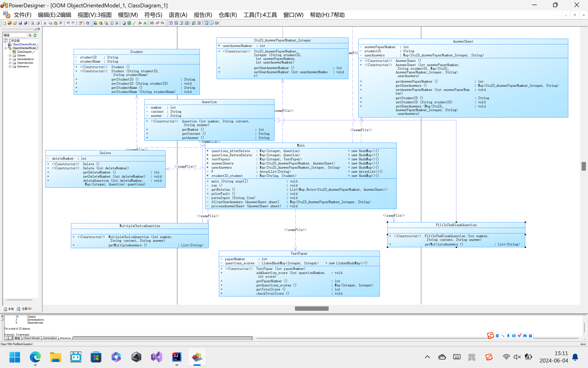
Task: Click the line style brush icon
Action: tap(134, 23)
